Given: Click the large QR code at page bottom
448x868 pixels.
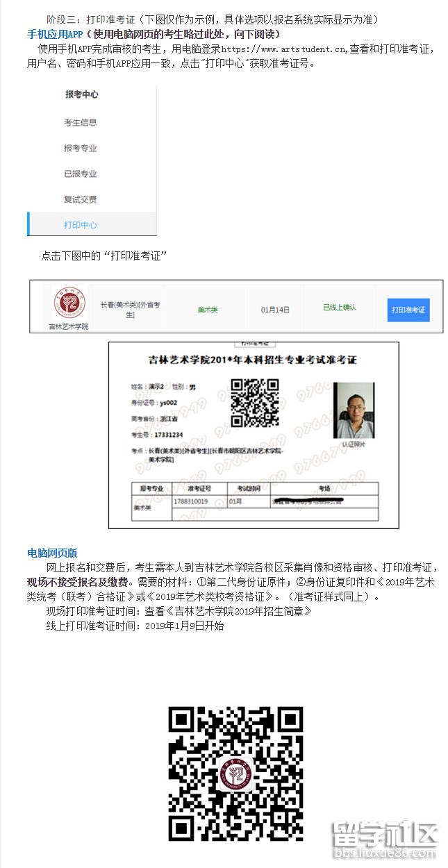Looking at the screenshot, I should pyautogui.click(x=236, y=774).
